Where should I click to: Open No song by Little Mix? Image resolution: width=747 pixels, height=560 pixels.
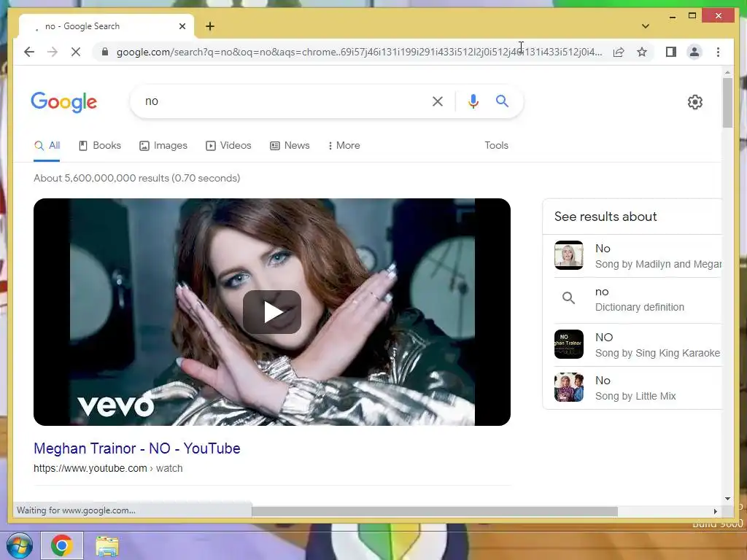[x=638, y=388]
